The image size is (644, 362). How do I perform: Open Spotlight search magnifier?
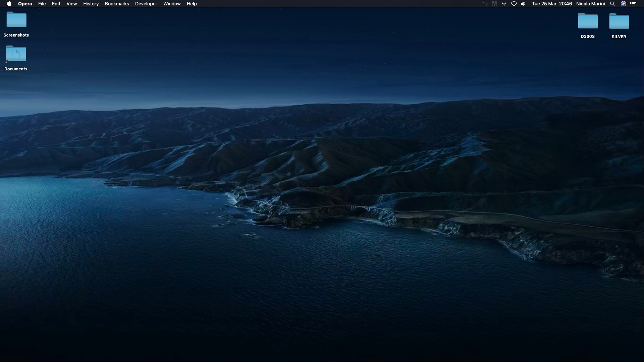(612, 4)
